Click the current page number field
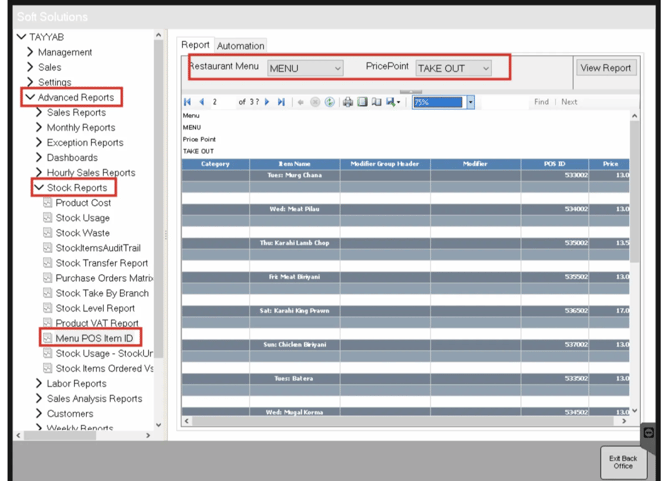This screenshot has width=670, height=481. 220,102
